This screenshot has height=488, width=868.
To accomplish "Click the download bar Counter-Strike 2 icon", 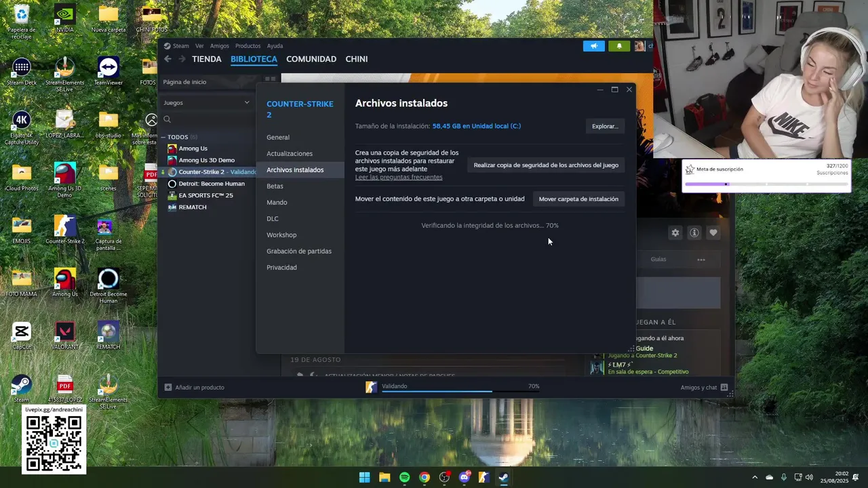I will pos(371,387).
